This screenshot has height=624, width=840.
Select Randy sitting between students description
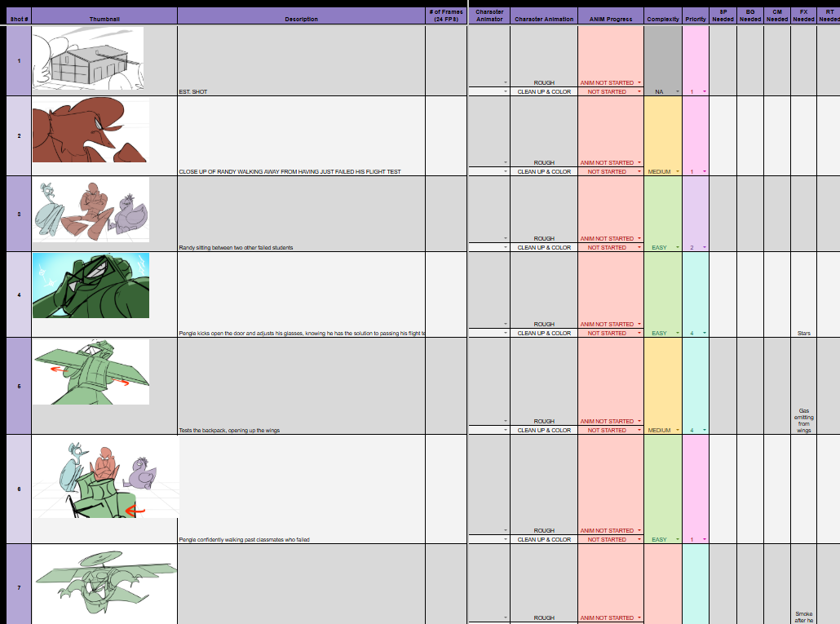pos(301,214)
